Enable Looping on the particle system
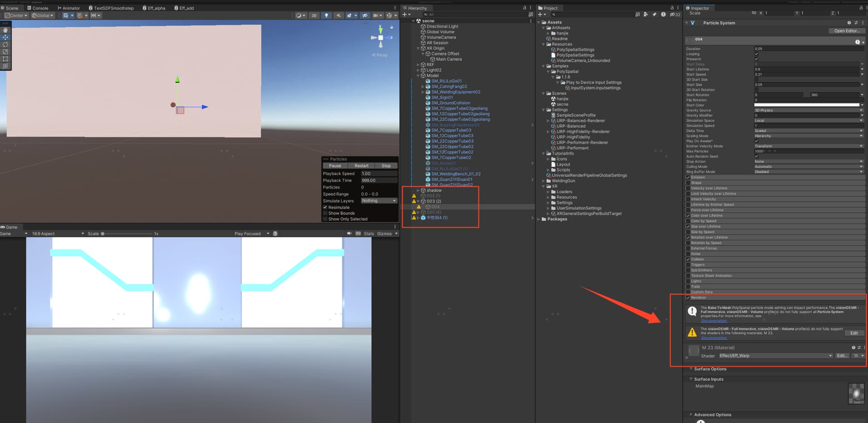Viewport: 868px width, 423px height. click(756, 54)
